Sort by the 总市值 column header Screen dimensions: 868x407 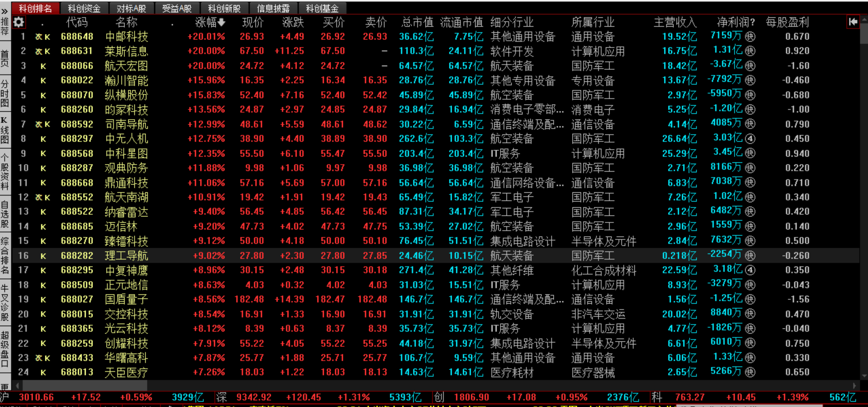[x=417, y=22]
